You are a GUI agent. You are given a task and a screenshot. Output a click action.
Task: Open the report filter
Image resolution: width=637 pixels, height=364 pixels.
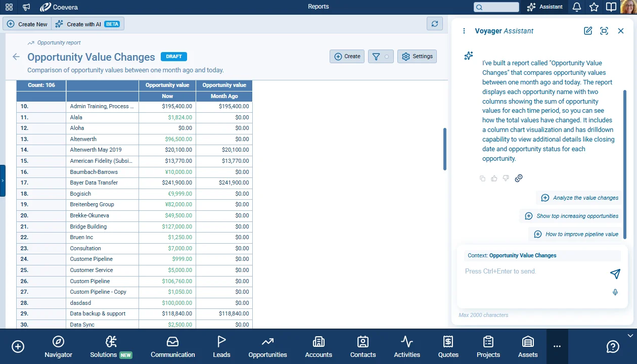(381, 57)
